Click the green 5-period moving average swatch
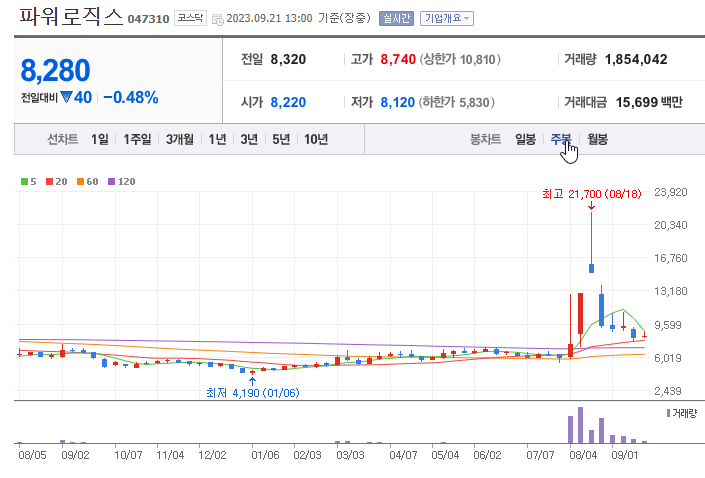The width and height of the screenshot is (705, 478). point(24,182)
